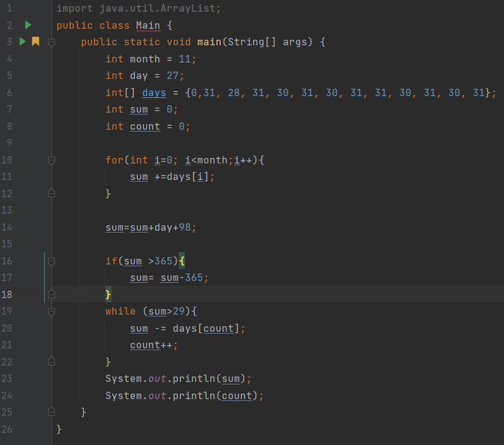The width and height of the screenshot is (504, 445).
Task: Click the import java.util.ArrayList statement
Action: 139,9
